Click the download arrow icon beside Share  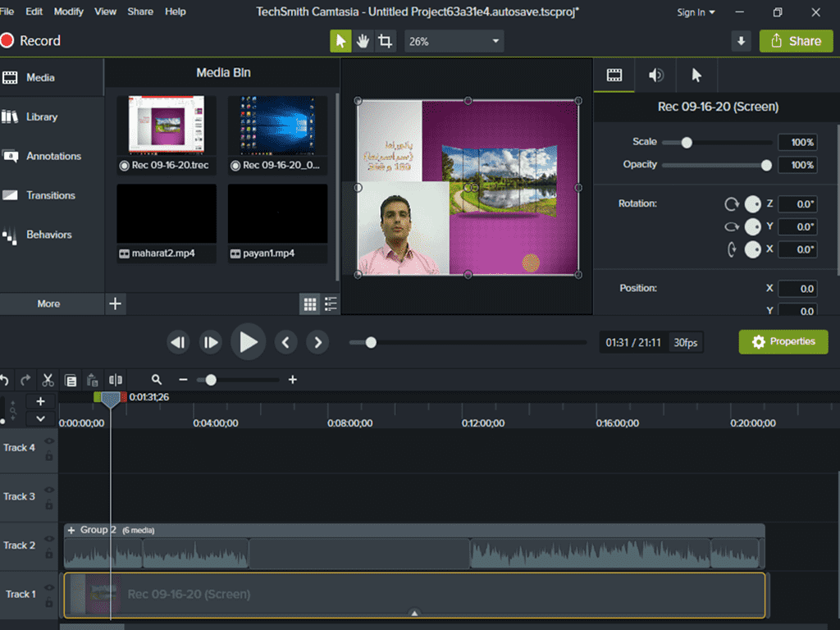[741, 41]
